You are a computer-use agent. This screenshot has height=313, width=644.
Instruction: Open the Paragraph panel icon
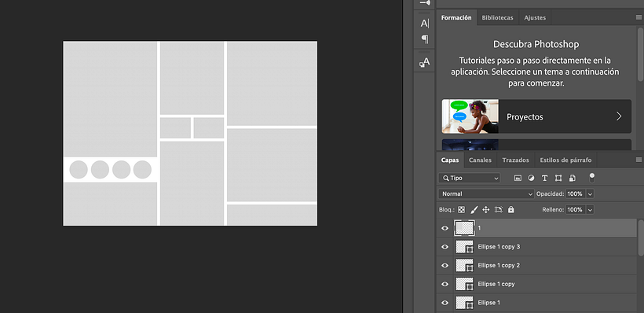tap(425, 39)
